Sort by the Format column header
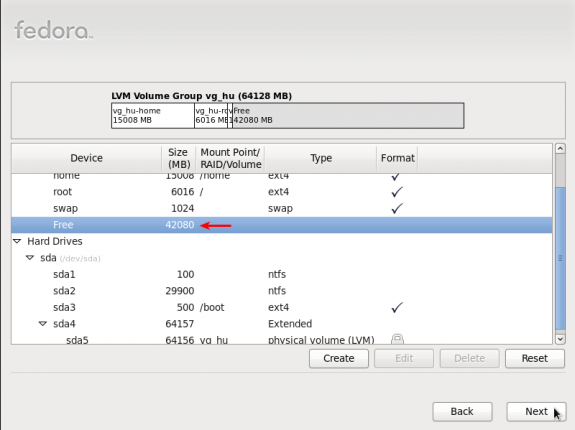This screenshot has height=430, width=575. pyautogui.click(x=397, y=158)
